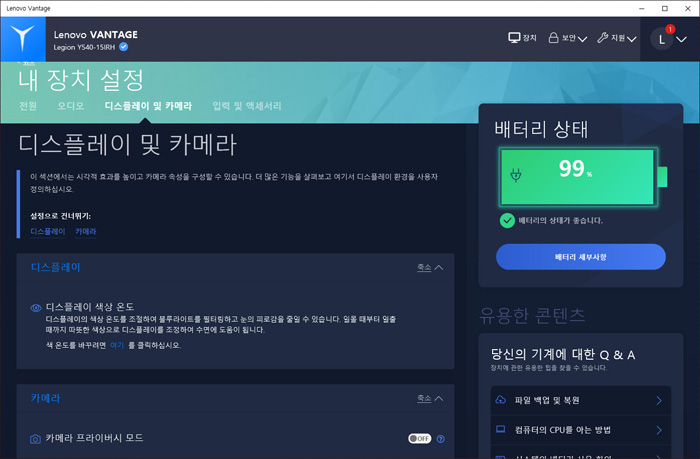This screenshot has height=459, width=700.
Task: Click the 보안 lock icon
Action: tap(553, 38)
